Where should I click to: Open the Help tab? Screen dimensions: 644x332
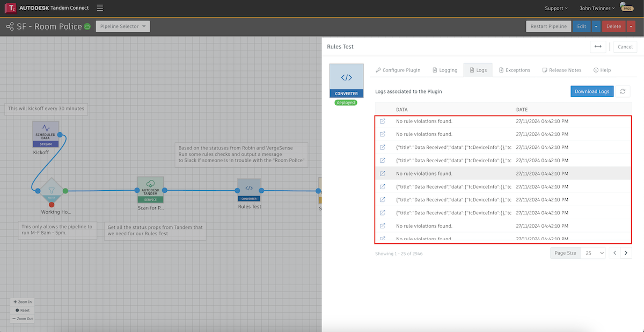click(x=602, y=70)
